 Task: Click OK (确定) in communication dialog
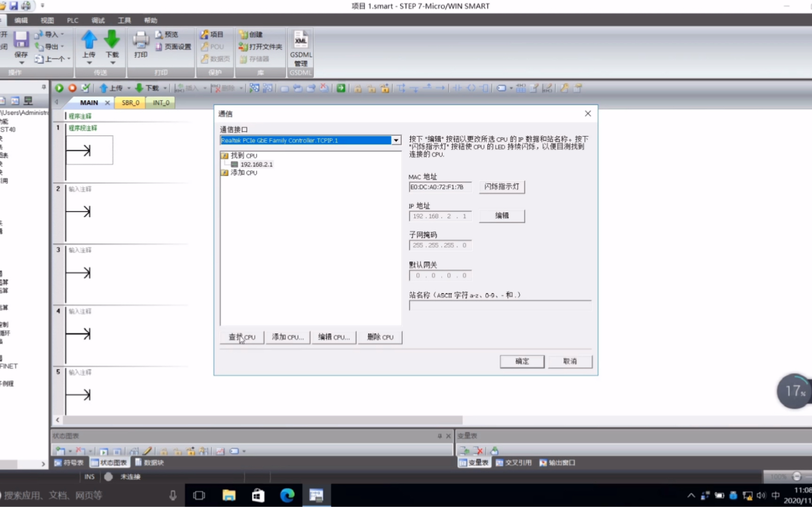522,361
